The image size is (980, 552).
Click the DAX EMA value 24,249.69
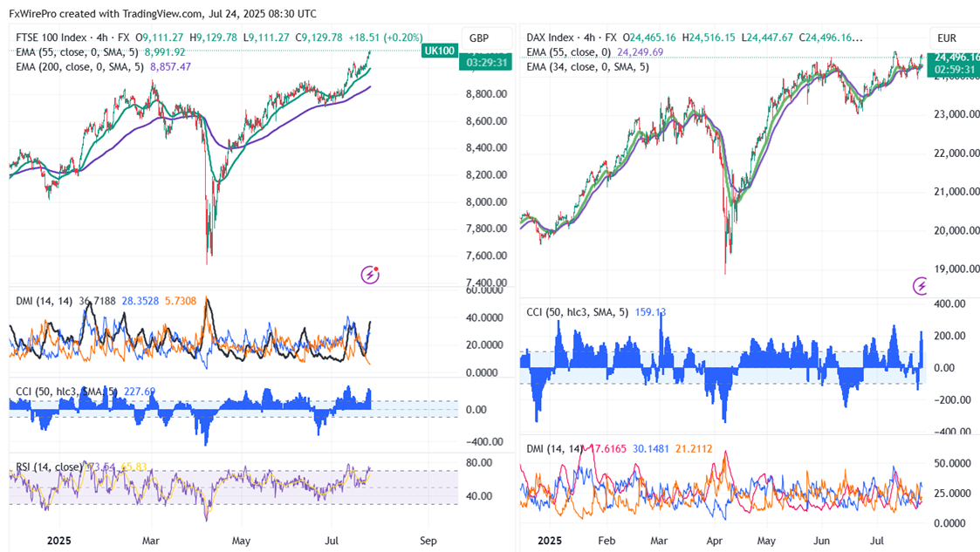pyautogui.click(x=640, y=52)
